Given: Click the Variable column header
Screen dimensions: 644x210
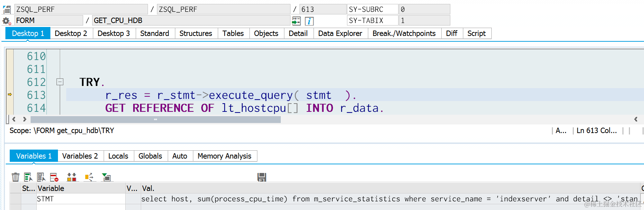Looking at the screenshot, I should tap(81, 188).
